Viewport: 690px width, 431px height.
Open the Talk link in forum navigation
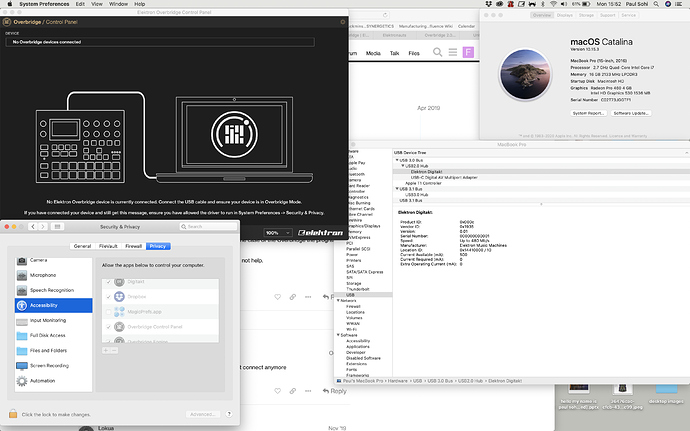(x=394, y=53)
